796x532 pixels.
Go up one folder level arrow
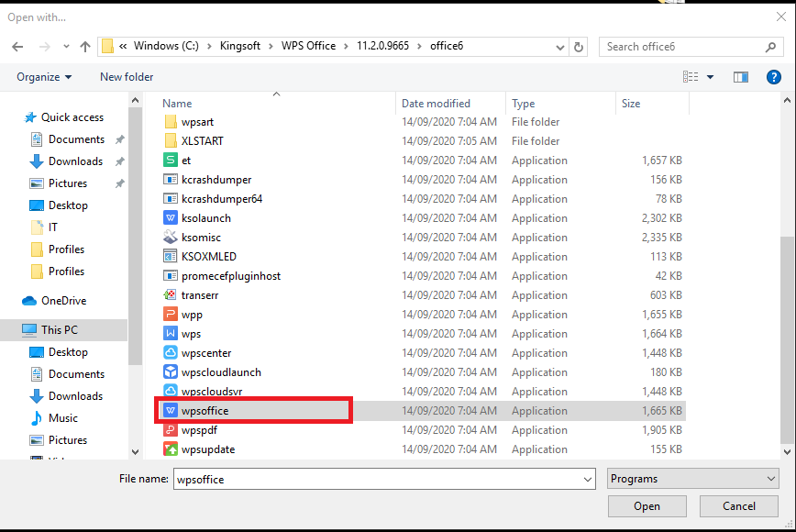coord(85,47)
